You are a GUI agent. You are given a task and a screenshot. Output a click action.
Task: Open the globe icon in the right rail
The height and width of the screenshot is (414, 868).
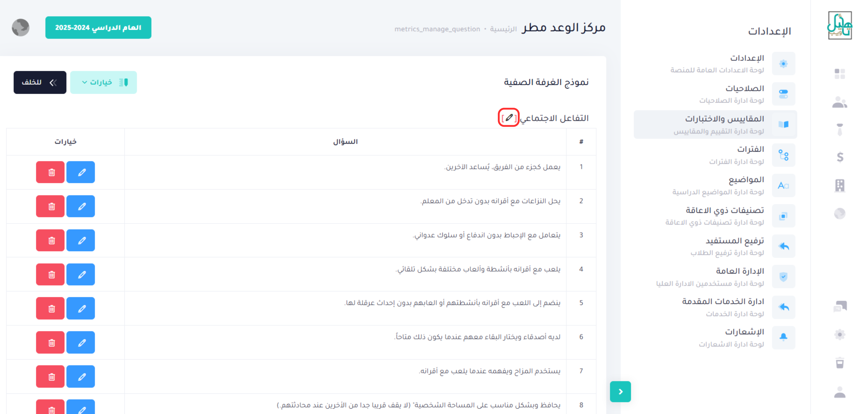coord(840,214)
